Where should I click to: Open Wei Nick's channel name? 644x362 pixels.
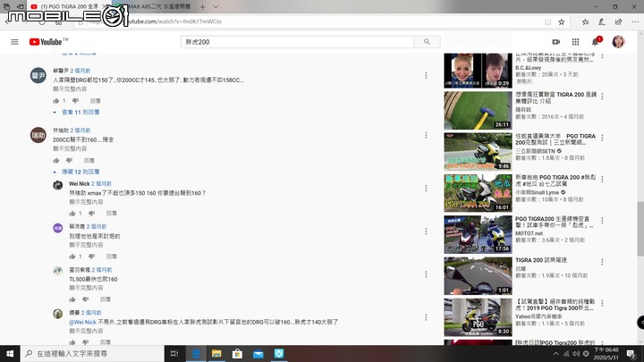point(80,183)
